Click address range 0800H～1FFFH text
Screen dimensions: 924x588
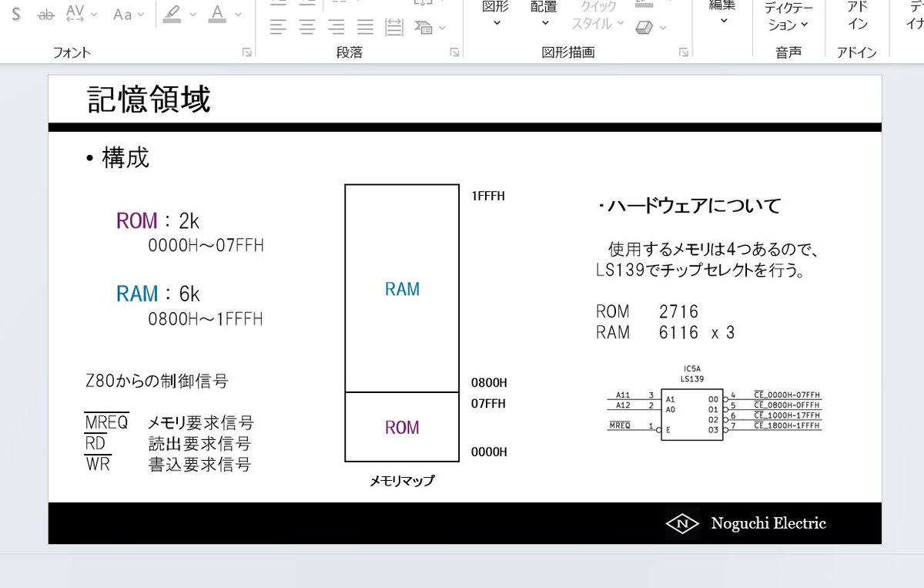[206, 319]
